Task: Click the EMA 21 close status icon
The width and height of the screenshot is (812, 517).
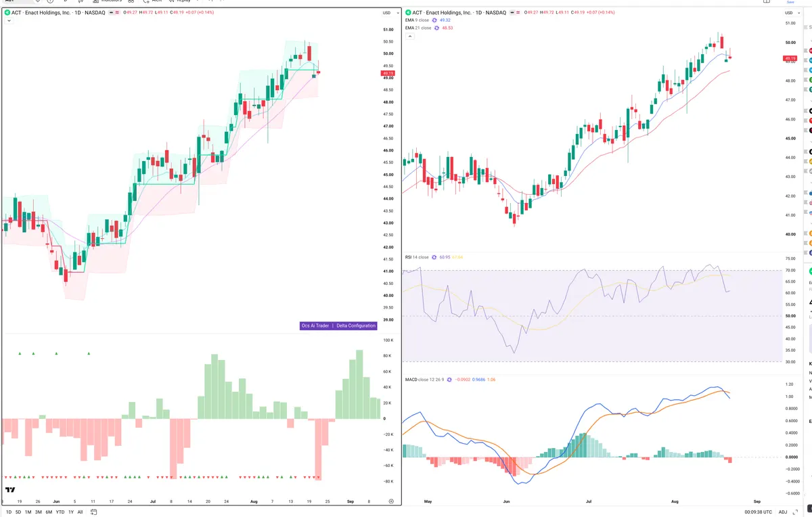Action: click(437, 28)
